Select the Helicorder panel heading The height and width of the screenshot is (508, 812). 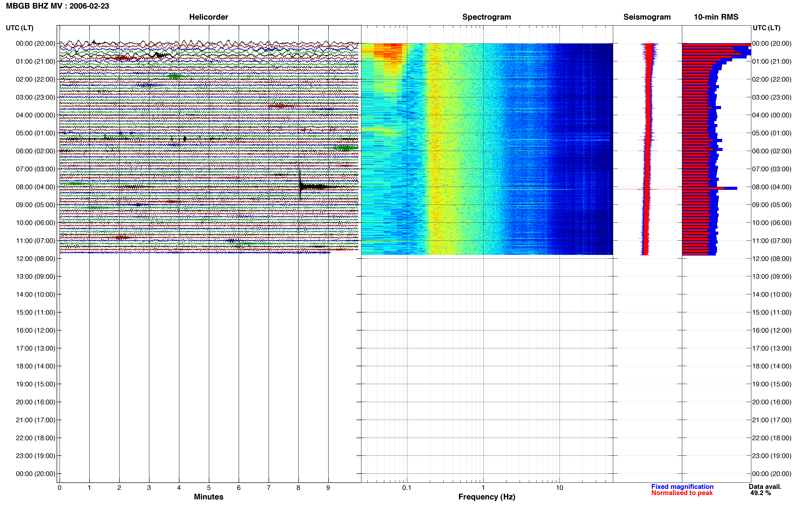coord(209,17)
